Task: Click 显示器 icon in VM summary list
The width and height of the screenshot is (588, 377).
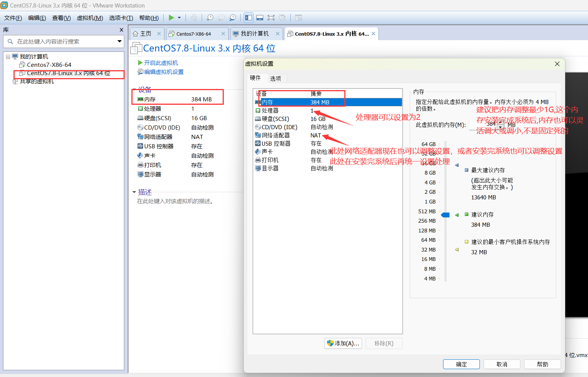Action: pyautogui.click(x=140, y=175)
